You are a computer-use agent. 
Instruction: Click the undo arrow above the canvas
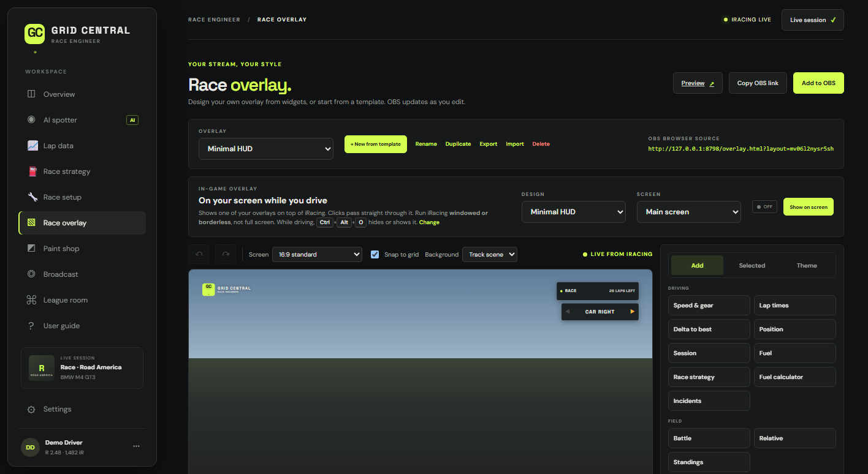coord(199,254)
